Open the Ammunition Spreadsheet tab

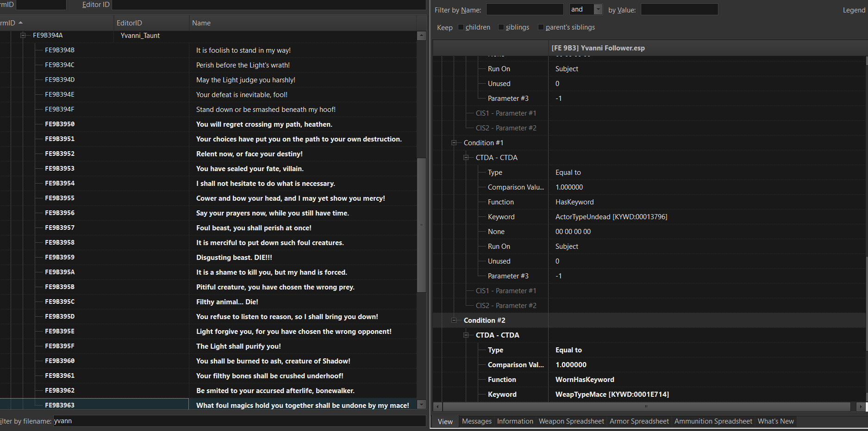tap(713, 421)
